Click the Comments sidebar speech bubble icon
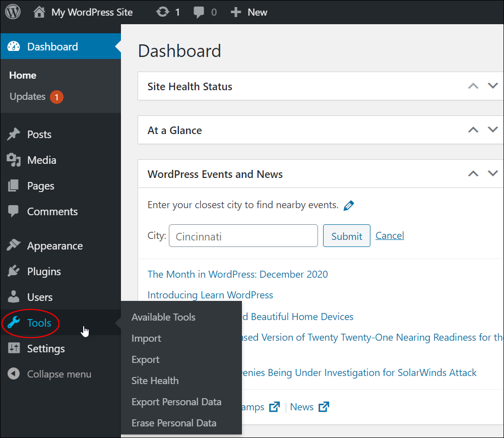Image resolution: width=504 pixels, height=438 pixels. pyautogui.click(x=13, y=211)
